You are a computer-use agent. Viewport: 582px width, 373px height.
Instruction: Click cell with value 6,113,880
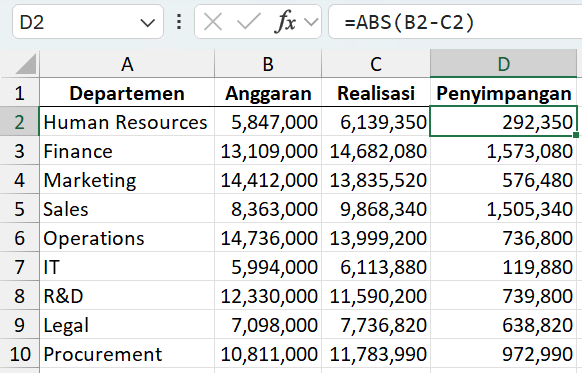tap(376, 266)
